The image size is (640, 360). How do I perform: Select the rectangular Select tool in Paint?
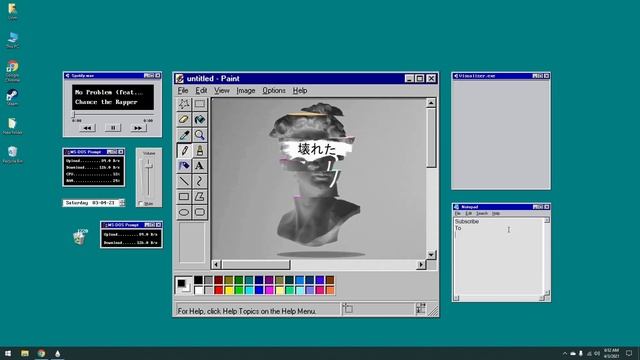point(200,104)
